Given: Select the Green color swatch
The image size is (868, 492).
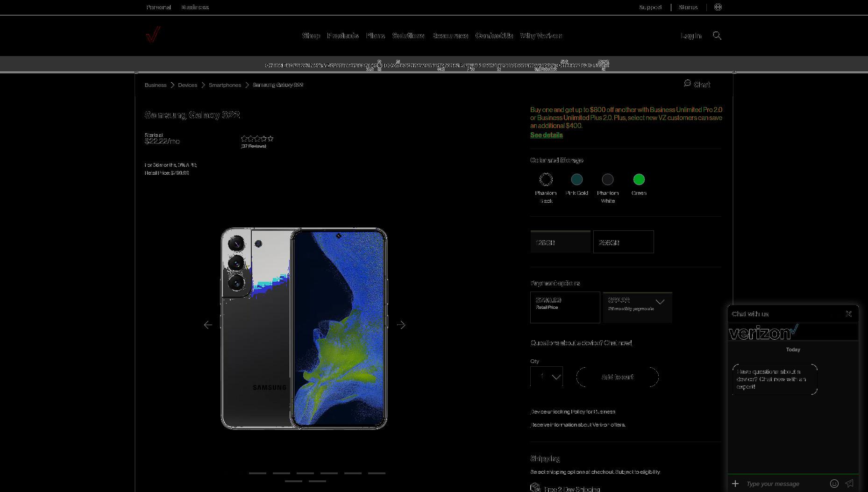Looking at the screenshot, I should pos(639,179).
